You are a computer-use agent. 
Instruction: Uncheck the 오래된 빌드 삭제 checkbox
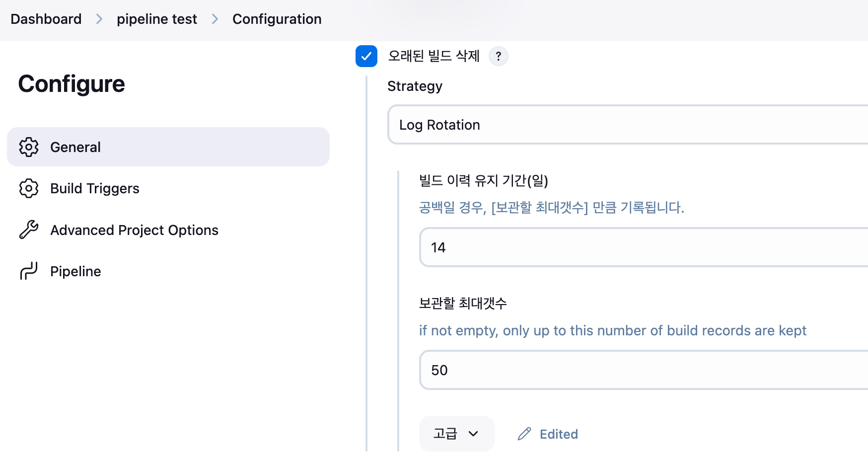tap(366, 56)
